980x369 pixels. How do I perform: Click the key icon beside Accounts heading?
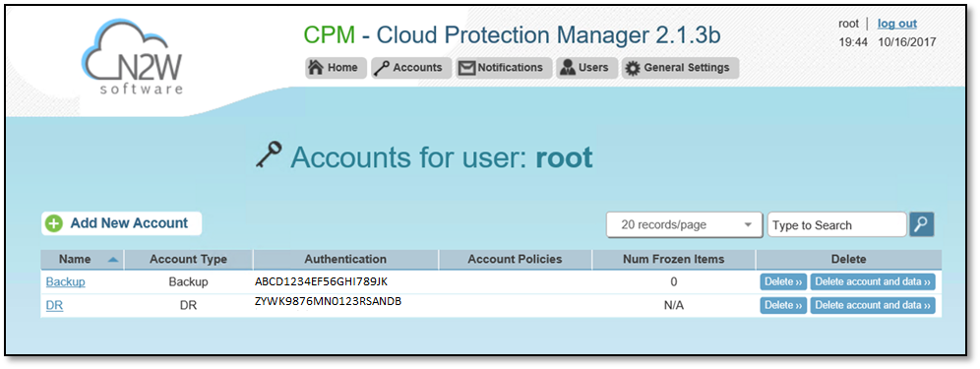coord(270,155)
